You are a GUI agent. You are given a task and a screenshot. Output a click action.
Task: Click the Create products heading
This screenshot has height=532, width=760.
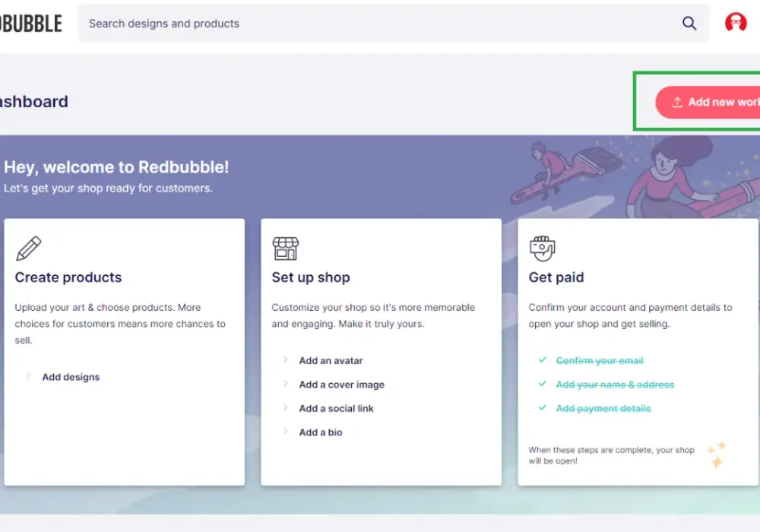[68, 277]
